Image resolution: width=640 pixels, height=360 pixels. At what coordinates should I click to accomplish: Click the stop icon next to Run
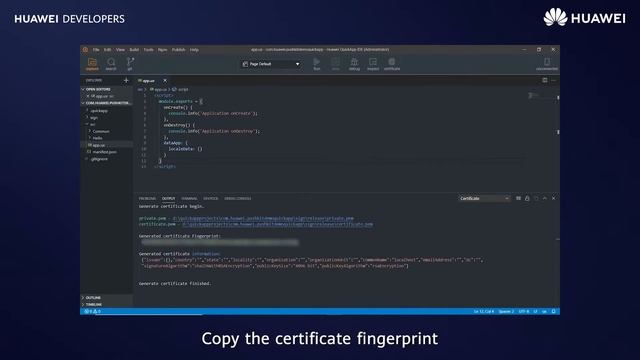pyautogui.click(x=335, y=64)
